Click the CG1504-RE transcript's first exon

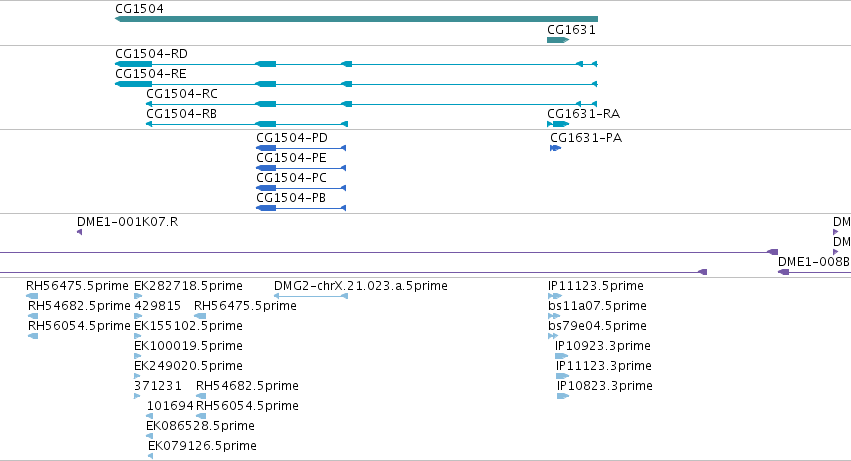(x=134, y=84)
